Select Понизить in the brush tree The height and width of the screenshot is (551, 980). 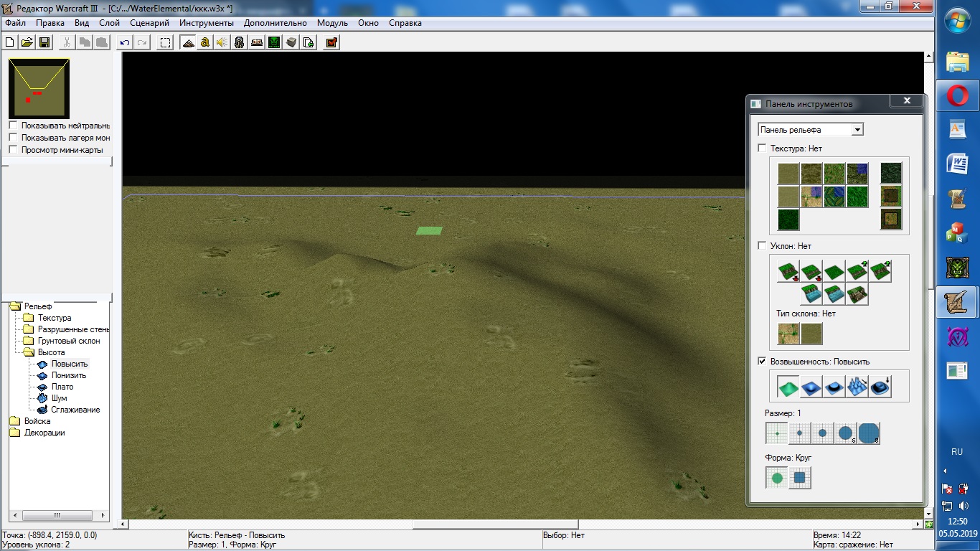click(68, 375)
